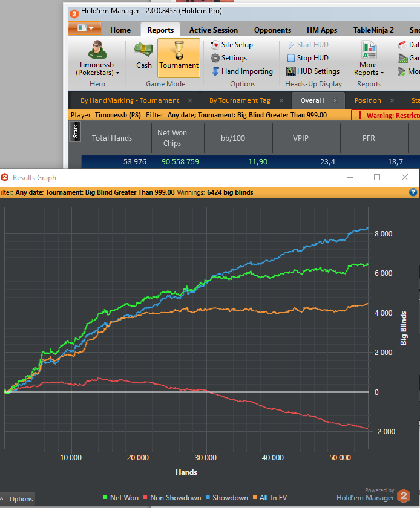Sort by VPIP column header
Image resolution: width=420 pixels, height=508 pixels.
click(301, 138)
